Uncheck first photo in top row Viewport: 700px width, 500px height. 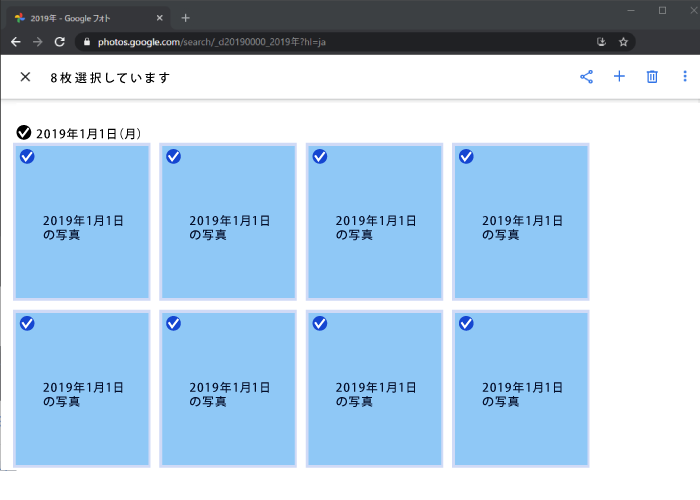coord(27,157)
